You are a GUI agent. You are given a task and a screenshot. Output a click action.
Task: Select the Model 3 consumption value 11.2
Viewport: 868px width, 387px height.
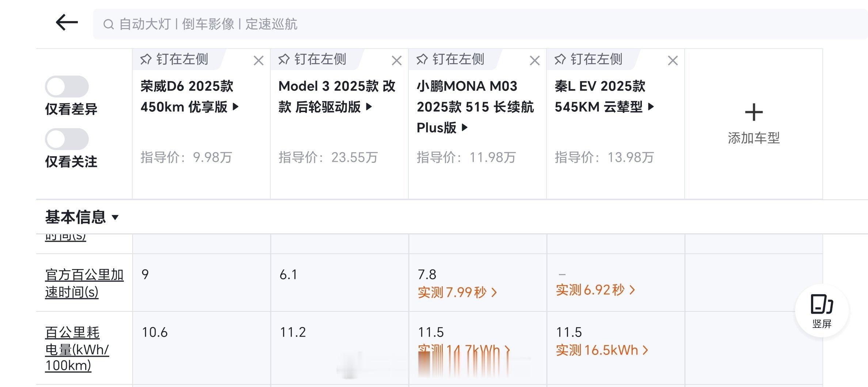293,332
